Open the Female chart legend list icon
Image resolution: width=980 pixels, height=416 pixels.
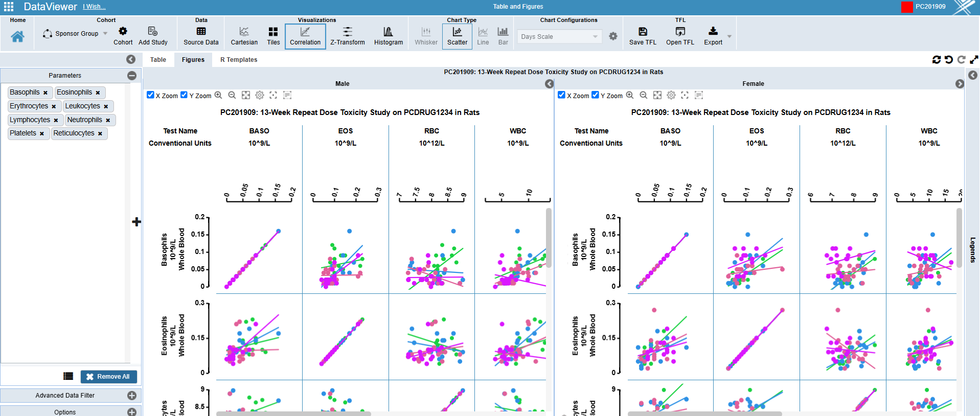(x=699, y=95)
